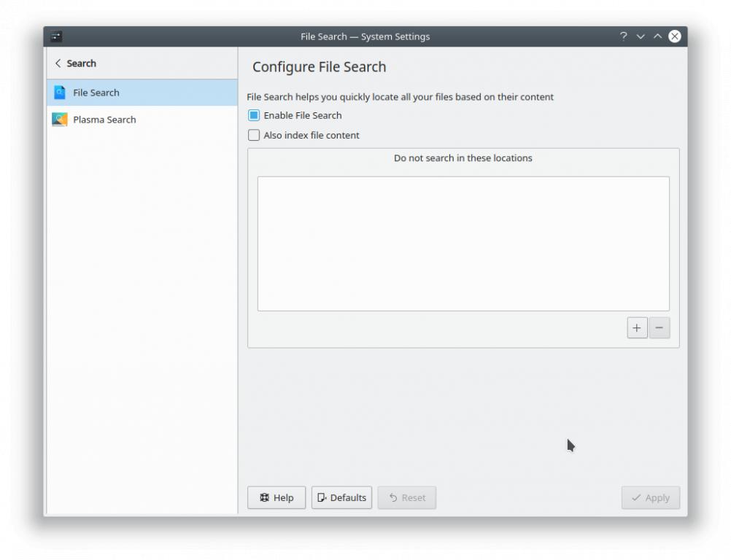This screenshot has height=560, width=731.
Task: Enable Also index file content checkbox
Action: (x=254, y=135)
